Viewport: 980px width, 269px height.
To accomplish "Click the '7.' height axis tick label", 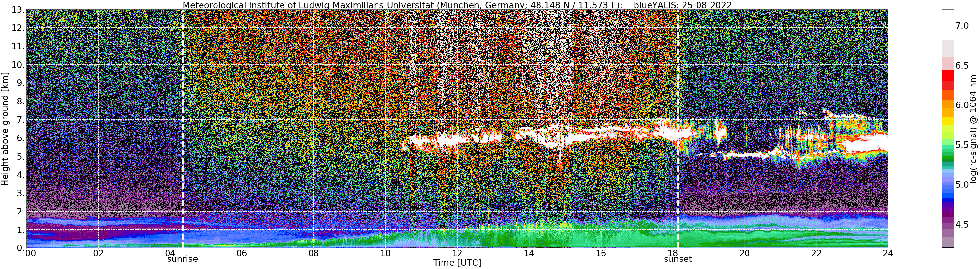I will (x=21, y=120).
